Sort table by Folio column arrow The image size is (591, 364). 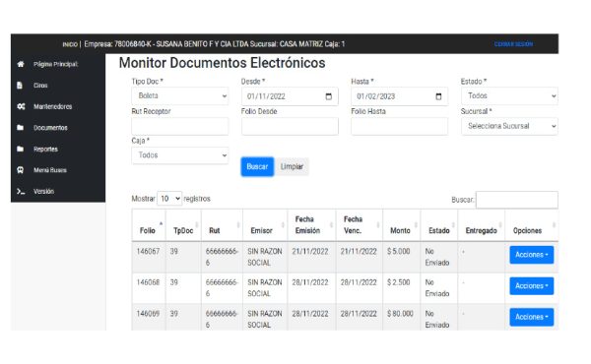[161, 223]
